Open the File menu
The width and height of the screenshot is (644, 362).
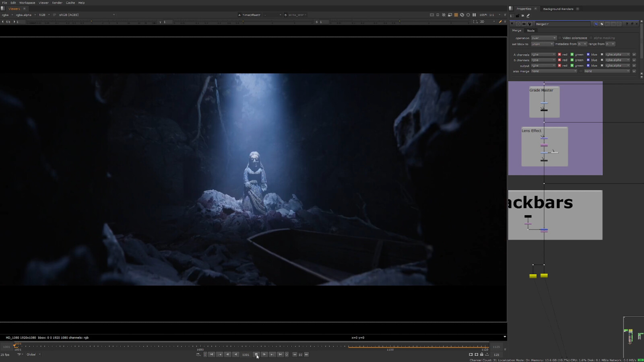[x=4, y=3]
